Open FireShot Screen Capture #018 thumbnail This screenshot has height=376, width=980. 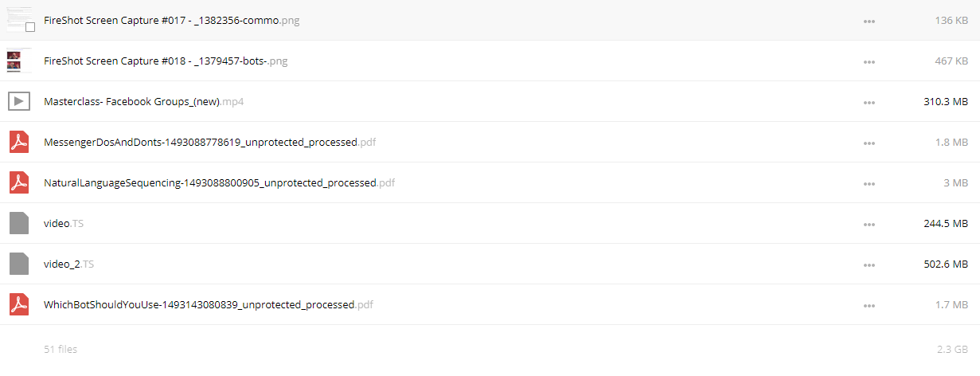tap(19, 61)
